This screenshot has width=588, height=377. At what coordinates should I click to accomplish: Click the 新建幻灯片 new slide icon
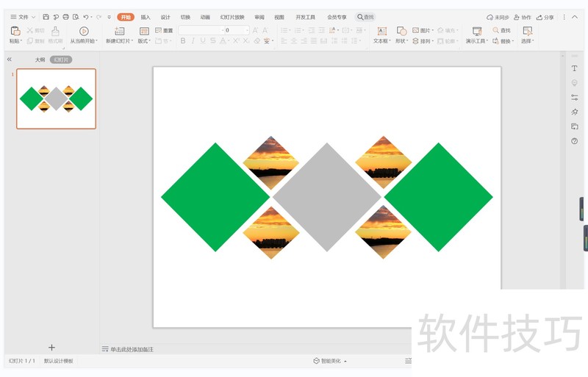coord(120,32)
